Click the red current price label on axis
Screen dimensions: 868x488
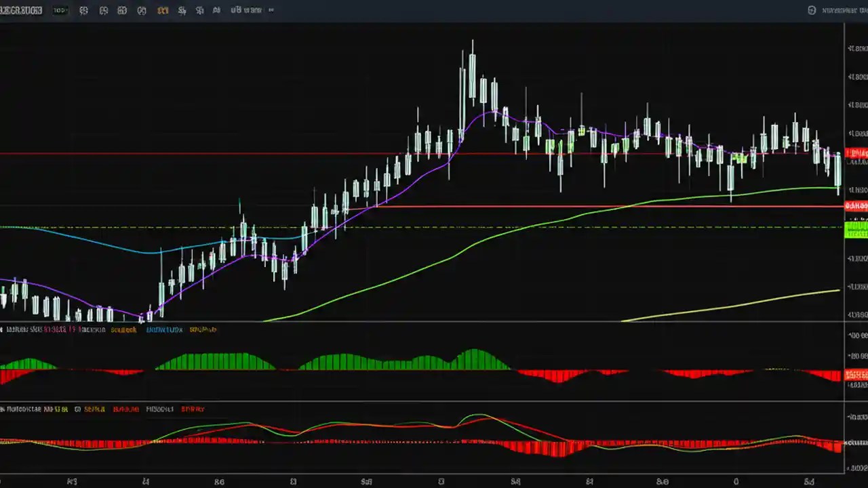[x=856, y=153]
